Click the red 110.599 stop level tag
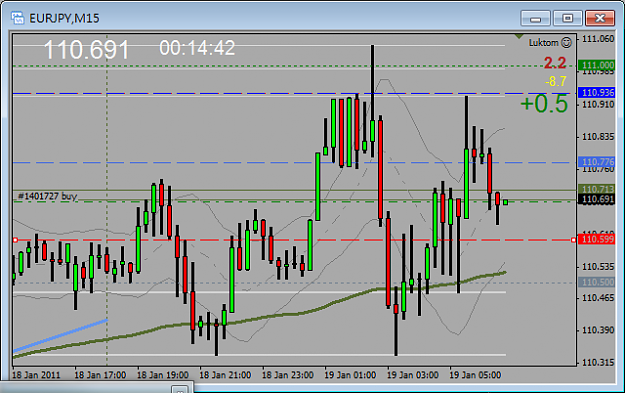625x393 pixels. click(597, 239)
